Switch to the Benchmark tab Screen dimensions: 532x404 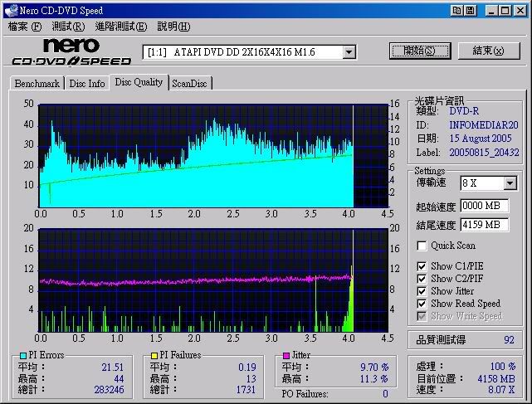coord(37,84)
